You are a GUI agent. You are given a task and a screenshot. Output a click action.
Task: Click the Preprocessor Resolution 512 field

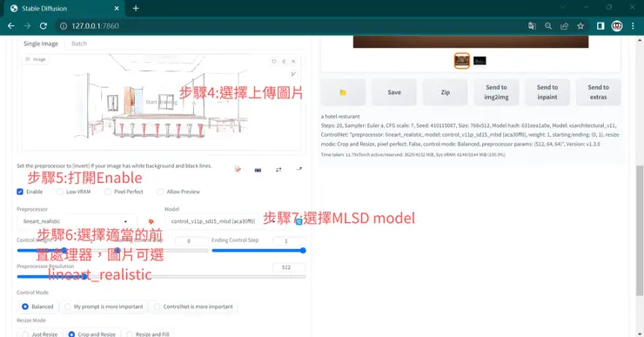tap(289, 267)
